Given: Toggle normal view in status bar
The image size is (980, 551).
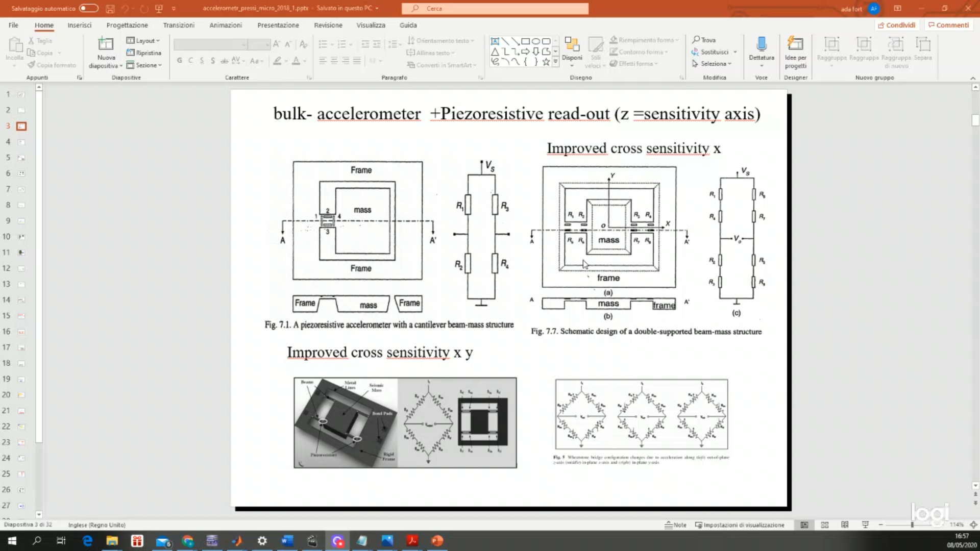Looking at the screenshot, I should click(x=804, y=524).
